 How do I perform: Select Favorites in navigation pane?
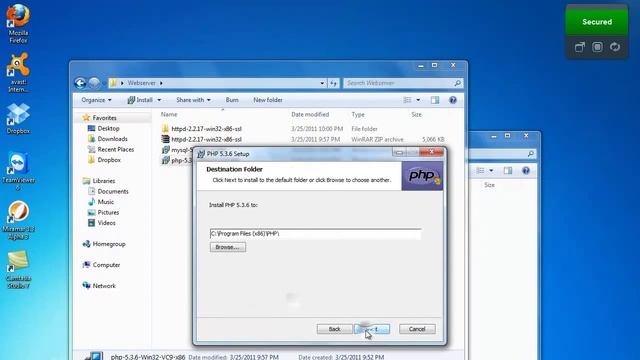click(104, 118)
